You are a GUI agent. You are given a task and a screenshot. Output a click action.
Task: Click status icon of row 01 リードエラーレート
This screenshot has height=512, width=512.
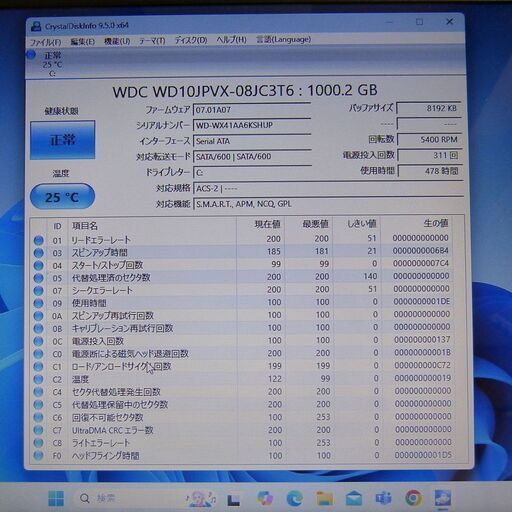tap(39, 240)
